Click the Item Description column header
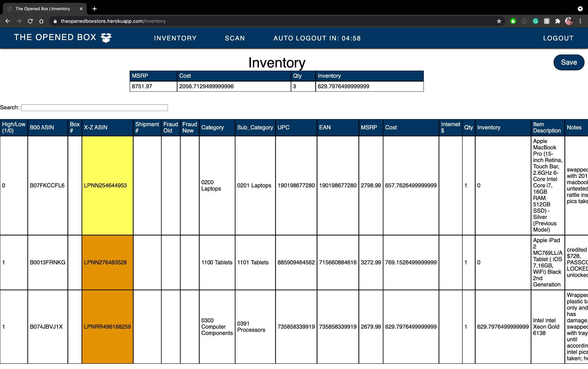 point(548,127)
